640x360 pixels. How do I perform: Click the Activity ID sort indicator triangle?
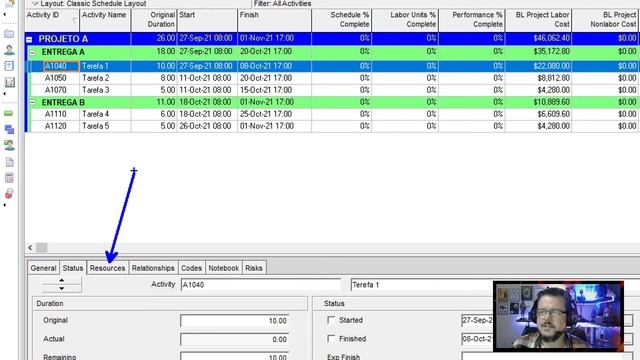point(75,20)
